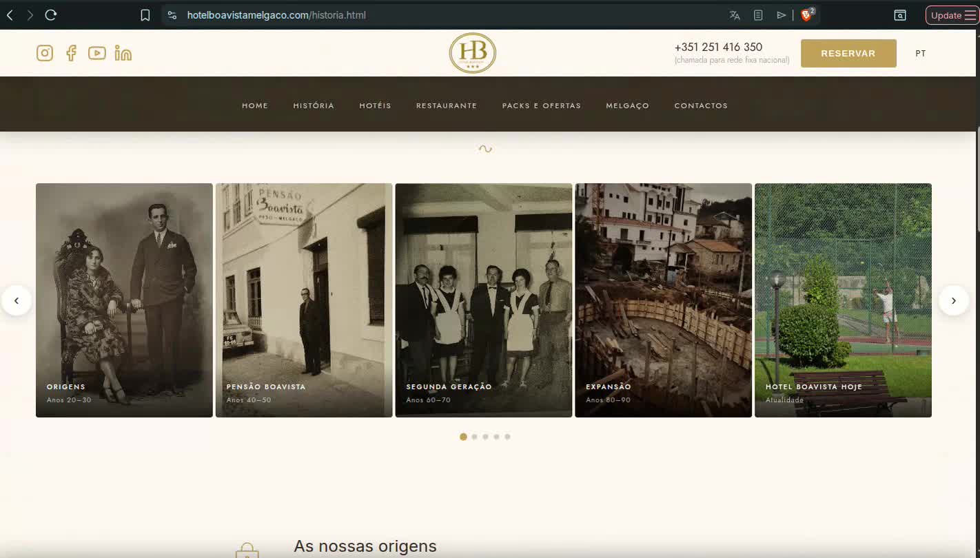Open the Expansão Anos 80–90 photo
Image resolution: width=980 pixels, height=558 pixels.
(x=664, y=300)
